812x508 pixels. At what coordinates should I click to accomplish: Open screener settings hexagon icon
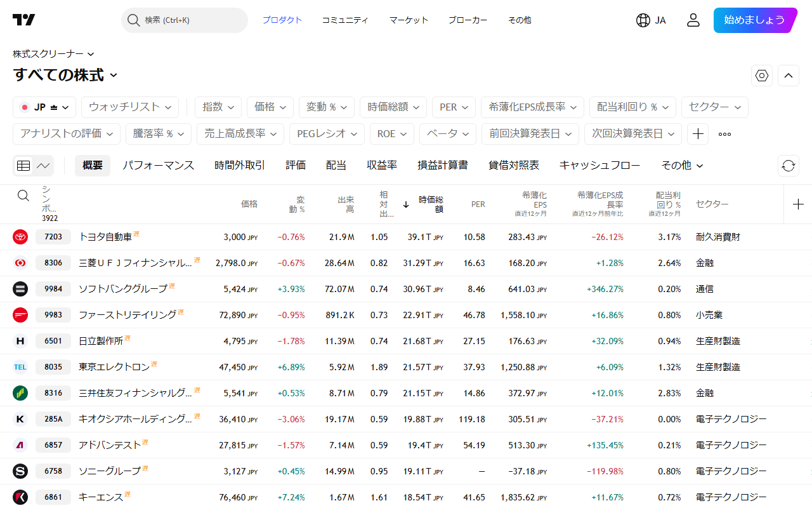762,76
